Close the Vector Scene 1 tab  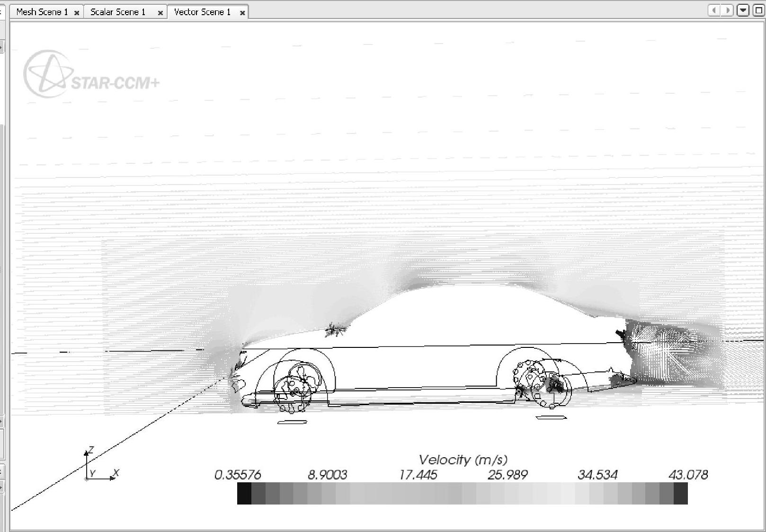pos(242,13)
